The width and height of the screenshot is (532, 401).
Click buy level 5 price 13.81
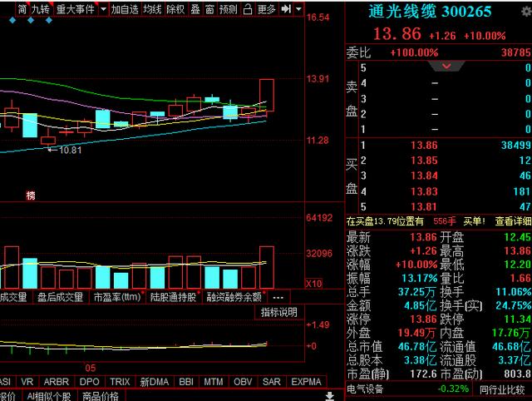(x=424, y=206)
